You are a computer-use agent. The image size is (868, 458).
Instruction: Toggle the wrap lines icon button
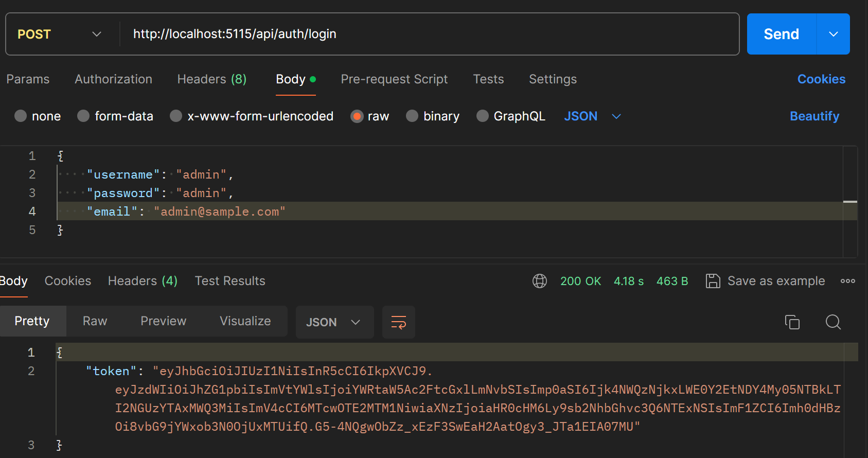(399, 322)
